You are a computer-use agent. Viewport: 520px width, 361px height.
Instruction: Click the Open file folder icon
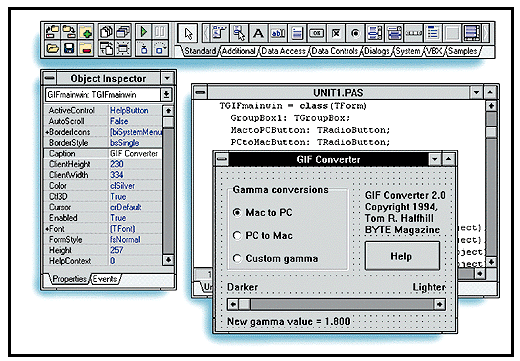(x=53, y=48)
